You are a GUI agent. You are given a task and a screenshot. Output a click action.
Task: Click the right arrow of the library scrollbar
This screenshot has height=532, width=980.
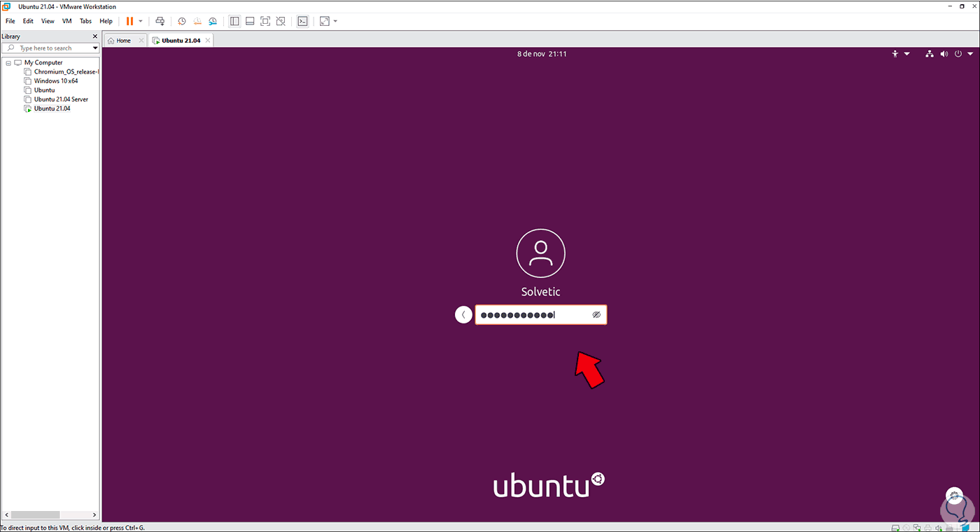(x=95, y=514)
